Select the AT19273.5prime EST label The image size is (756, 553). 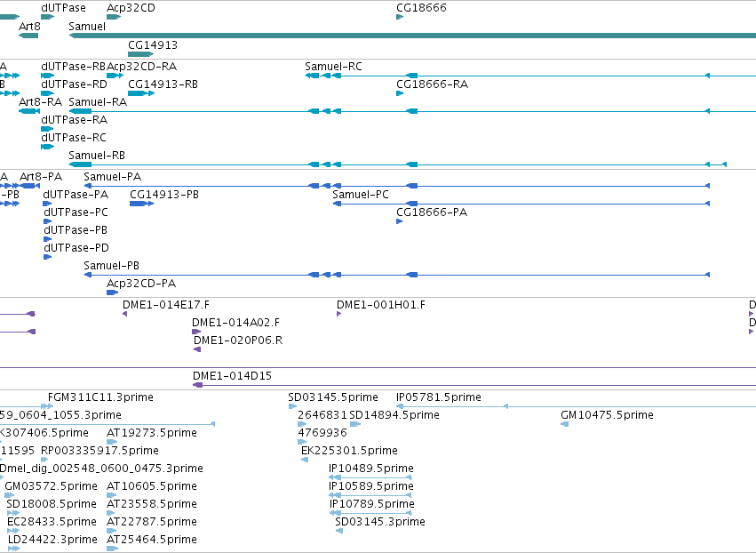tap(152, 433)
